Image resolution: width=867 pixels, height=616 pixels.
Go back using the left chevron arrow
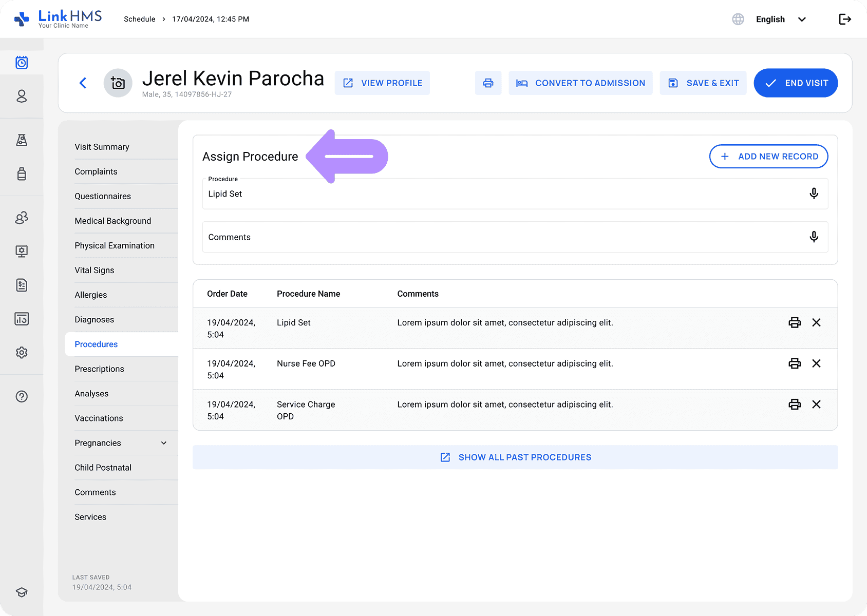(x=83, y=83)
